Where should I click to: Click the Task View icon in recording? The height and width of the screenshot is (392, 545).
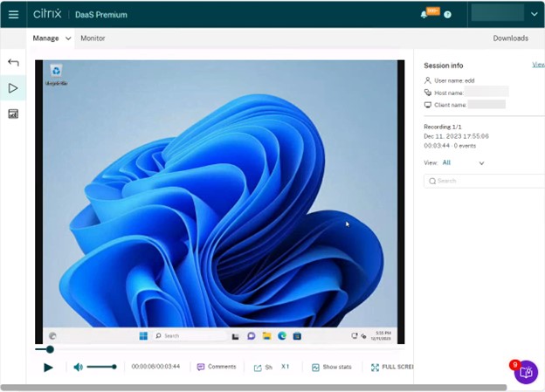[x=235, y=336]
